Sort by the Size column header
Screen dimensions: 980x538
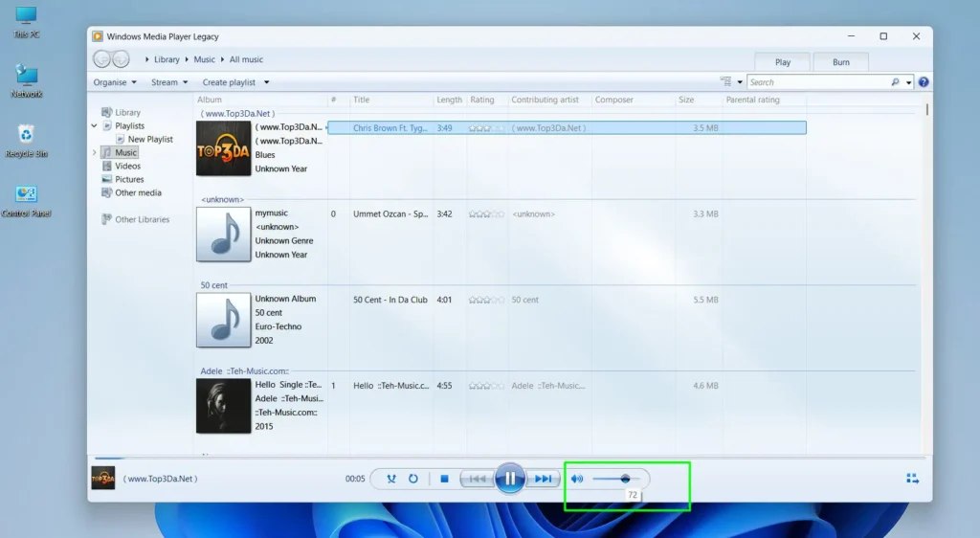(686, 100)
